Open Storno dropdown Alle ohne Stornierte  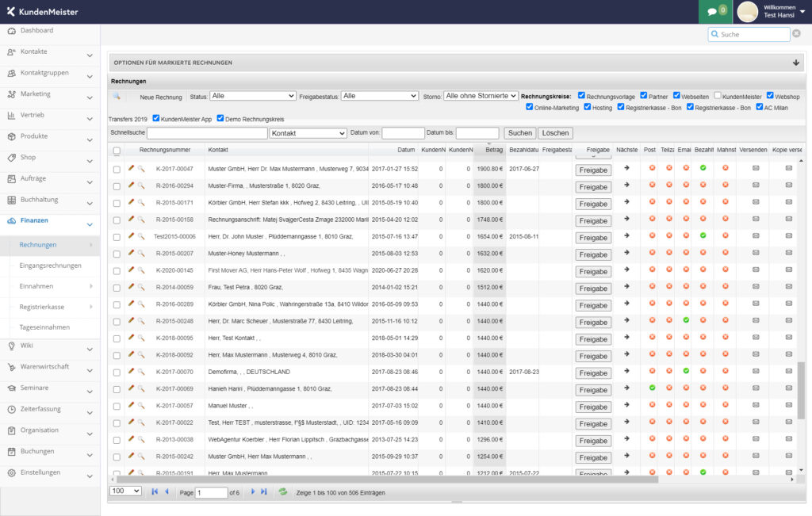[x=481, y=96]
